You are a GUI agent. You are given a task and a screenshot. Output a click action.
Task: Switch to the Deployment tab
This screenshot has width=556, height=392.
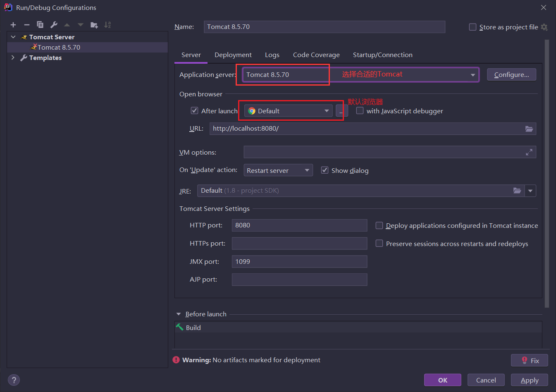[x=233, y=55]
